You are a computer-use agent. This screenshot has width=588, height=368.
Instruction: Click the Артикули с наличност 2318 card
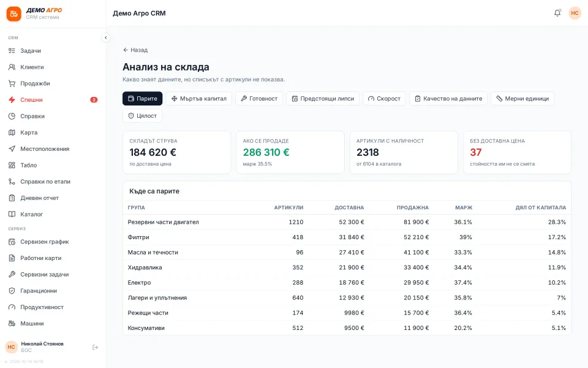404,153
